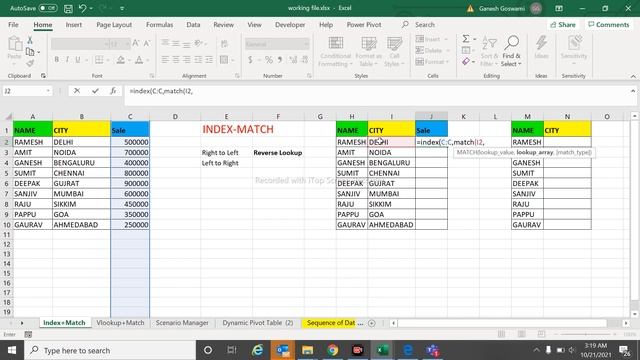
Task: Click cell C2 with value 500000
Action: 130,142
